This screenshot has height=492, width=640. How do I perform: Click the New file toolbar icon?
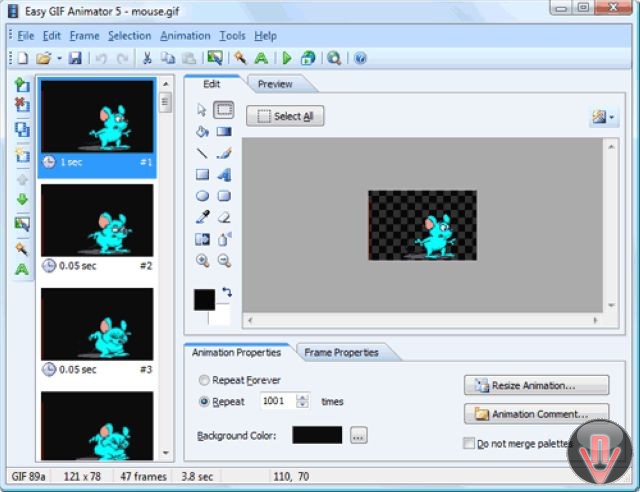tap(23, 58)
